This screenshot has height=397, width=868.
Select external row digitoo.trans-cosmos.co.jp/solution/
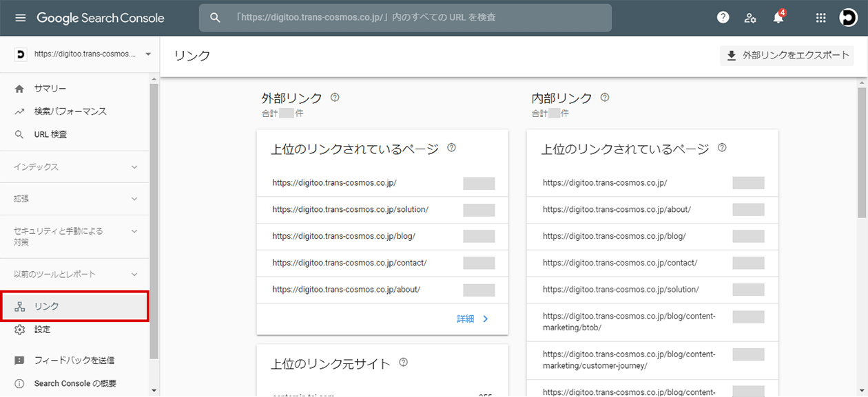[382, 210]
